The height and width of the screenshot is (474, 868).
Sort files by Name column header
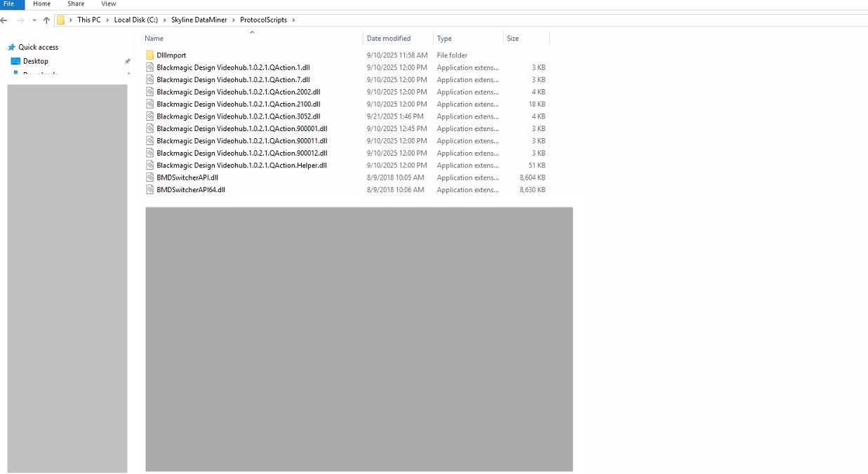click(x=154, y=39)
